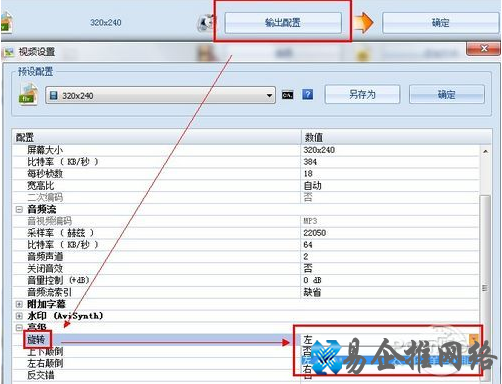Click the top 确定 button beside arrow
502x384 pixels.
tap(440, 23)
